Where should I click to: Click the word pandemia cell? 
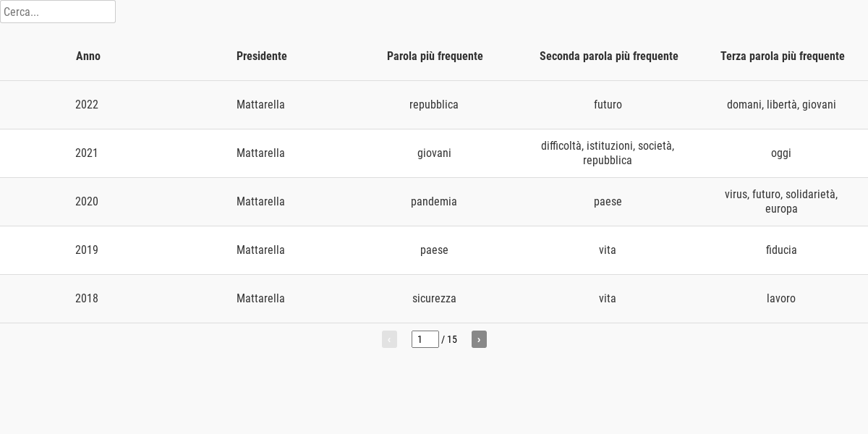click(434, 202)
